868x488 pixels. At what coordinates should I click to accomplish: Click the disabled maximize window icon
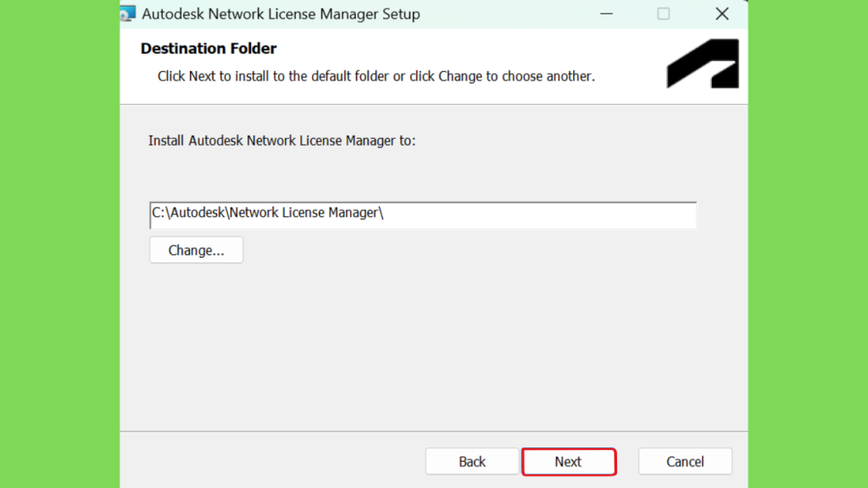coord(663,14)
